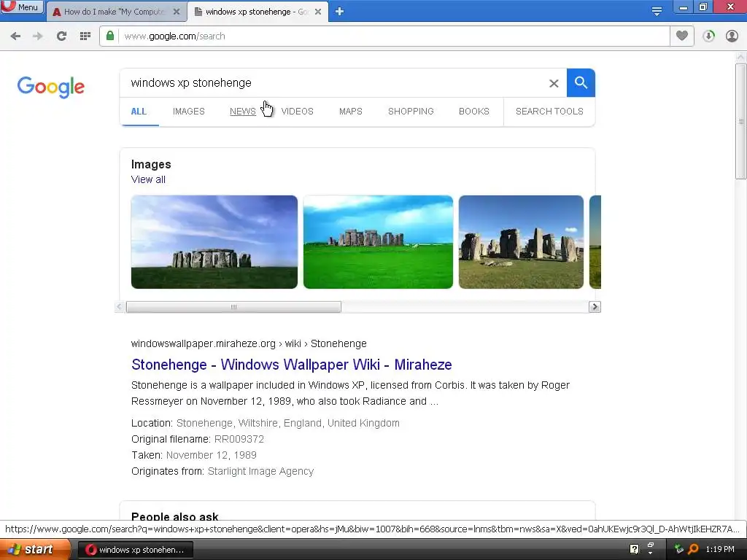The width and height of the screenshot is (747, 560).
Task: Click the left arrow of the images scrollbar
Action: point(120,307)
